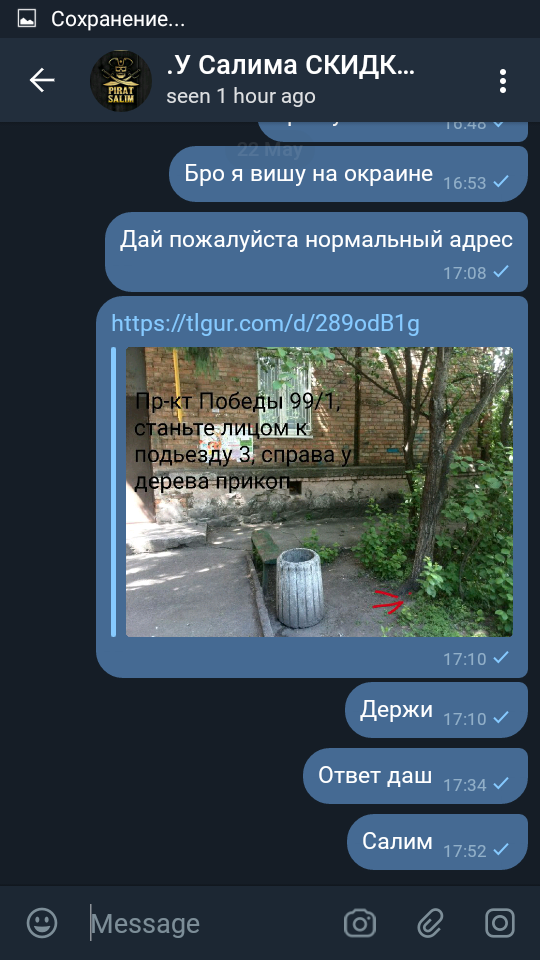Image resolution: width=540 pixels, height=960 pixels.
Task: Tap the camera icon in message bar
Action: pos(359,923)
